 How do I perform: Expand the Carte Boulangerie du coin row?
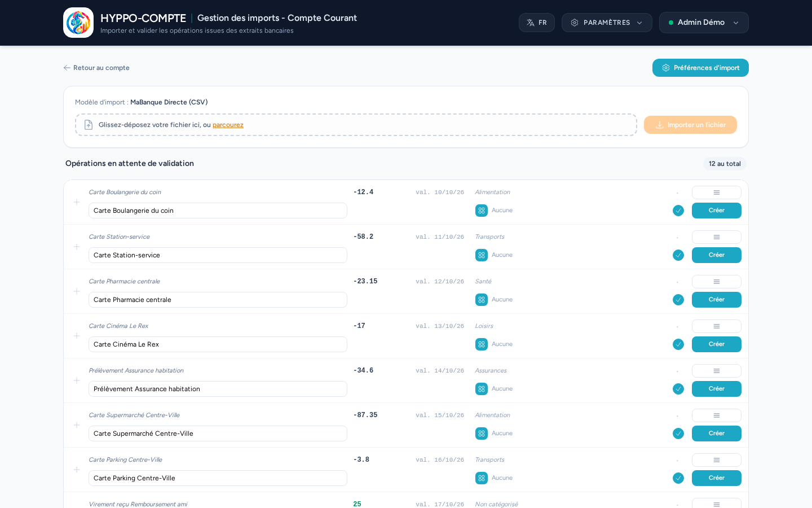click(x=77, y=202)
